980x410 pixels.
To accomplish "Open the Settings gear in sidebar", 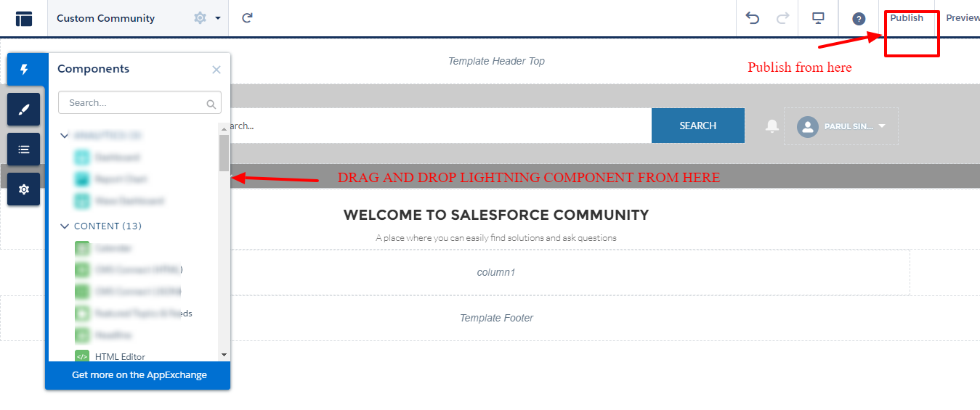I will tap(24, 189).
